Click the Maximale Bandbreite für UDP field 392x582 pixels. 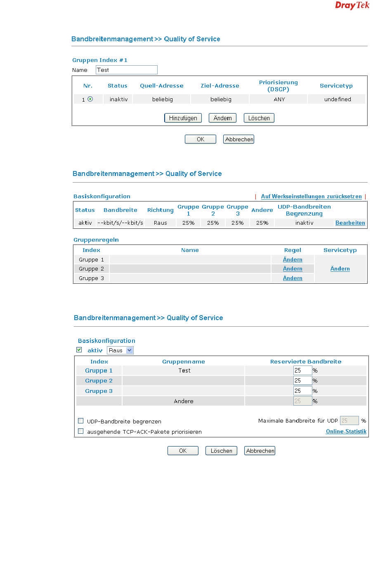point(349,420)
